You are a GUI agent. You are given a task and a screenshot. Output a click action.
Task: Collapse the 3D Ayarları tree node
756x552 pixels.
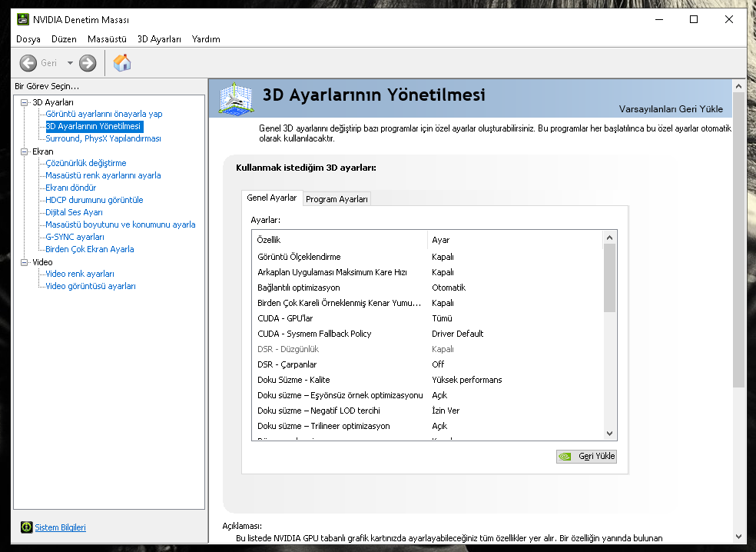point(24,102)
